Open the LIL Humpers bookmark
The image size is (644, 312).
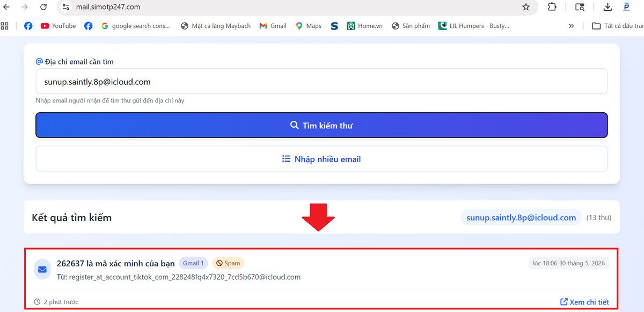pyautogui.click(x=474, y=26)
